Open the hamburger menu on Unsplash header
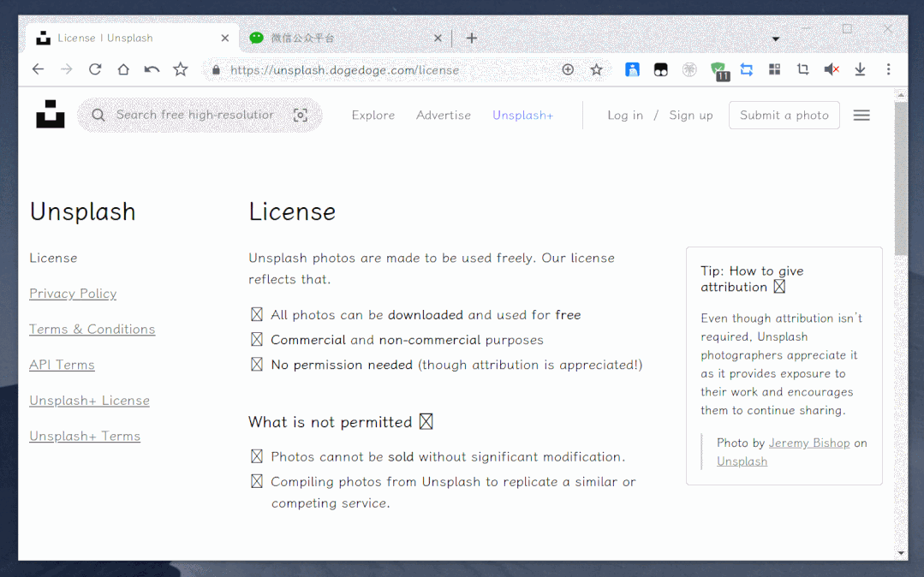 point(861,115)
